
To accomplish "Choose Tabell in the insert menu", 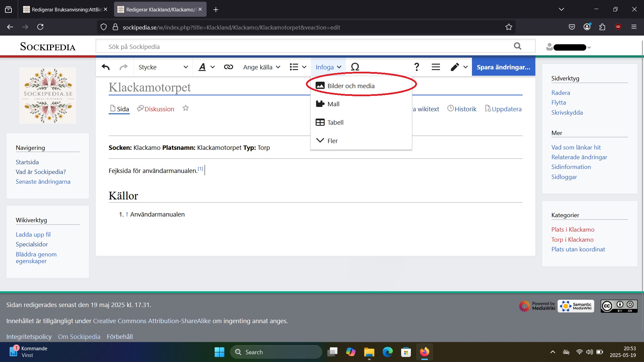I will coord(335,122).
